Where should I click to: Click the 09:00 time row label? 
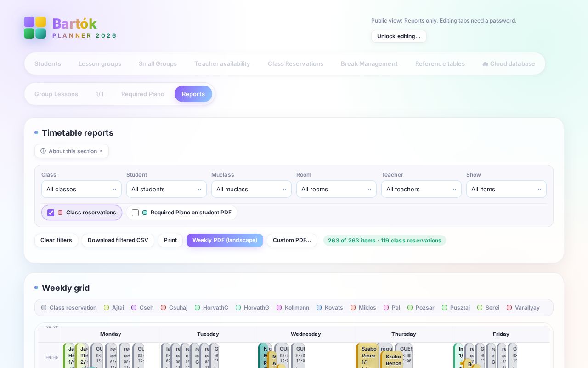tap(52, 358)
